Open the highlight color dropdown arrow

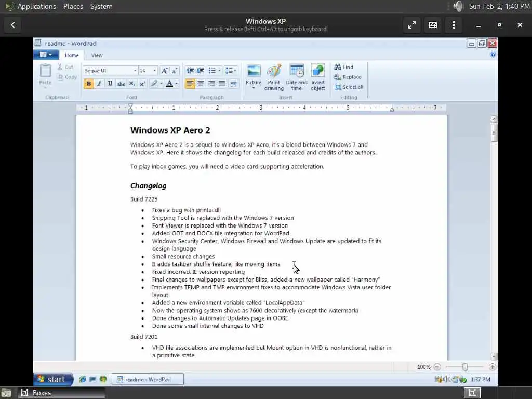(161, 84)
